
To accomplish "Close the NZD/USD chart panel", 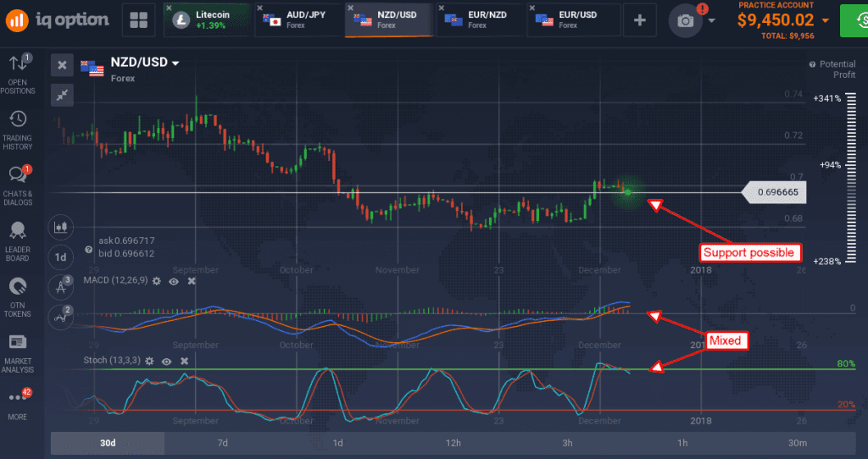I will [62, 64].
